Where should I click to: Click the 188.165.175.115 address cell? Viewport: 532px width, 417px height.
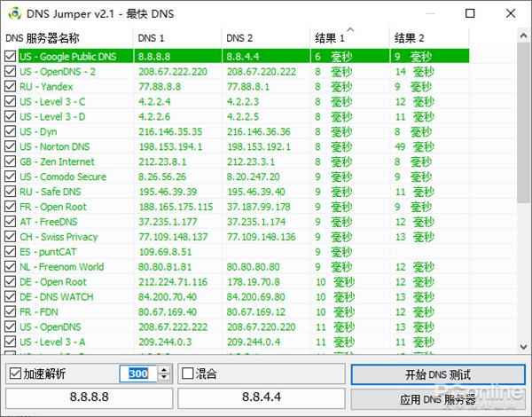click(176, 207)
